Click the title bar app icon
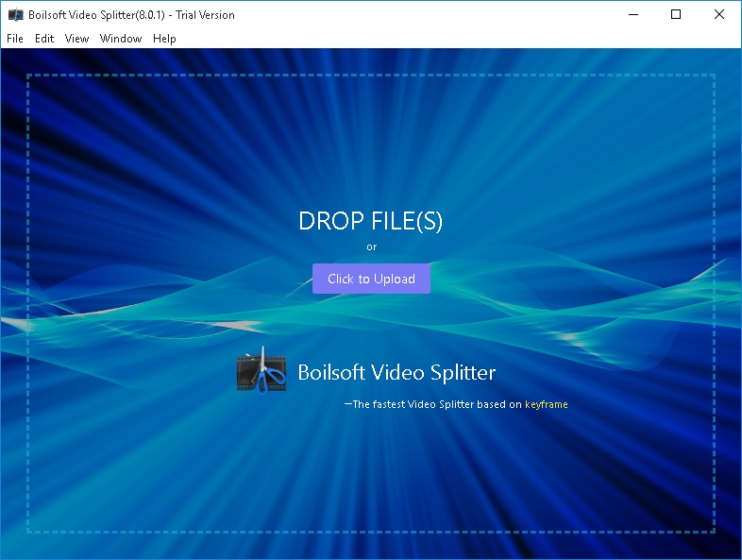This screenshot has height=560, width=742. [16, 15]
